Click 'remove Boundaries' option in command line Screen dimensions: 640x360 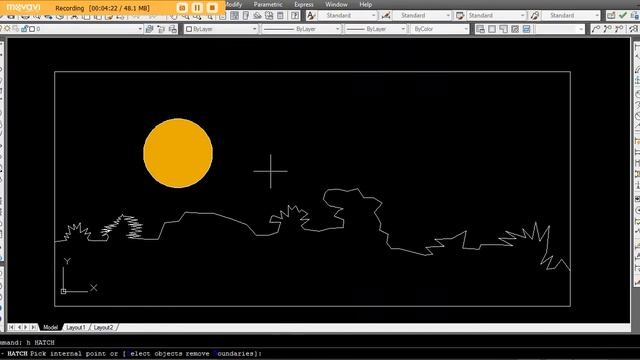(221, 354)
